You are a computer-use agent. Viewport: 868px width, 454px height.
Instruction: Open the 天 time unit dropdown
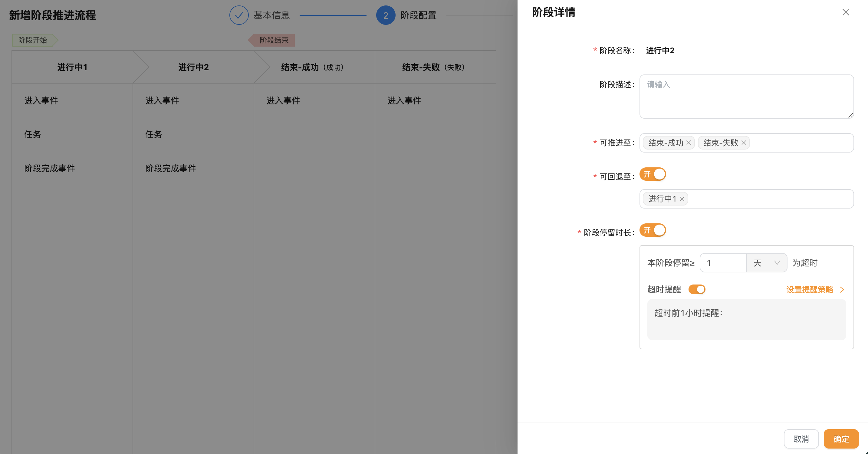[766, 263]
